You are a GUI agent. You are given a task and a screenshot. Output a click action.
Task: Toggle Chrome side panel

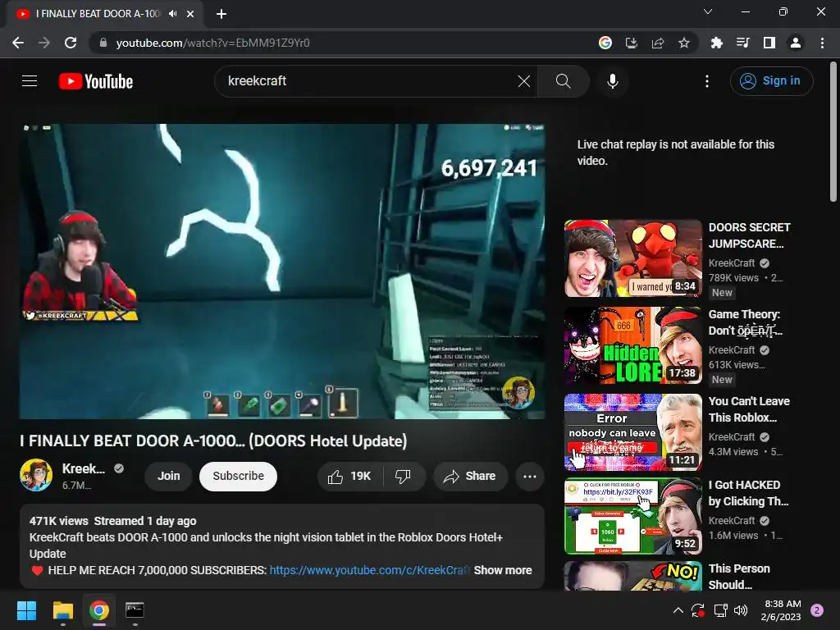(x=769, y=43)
